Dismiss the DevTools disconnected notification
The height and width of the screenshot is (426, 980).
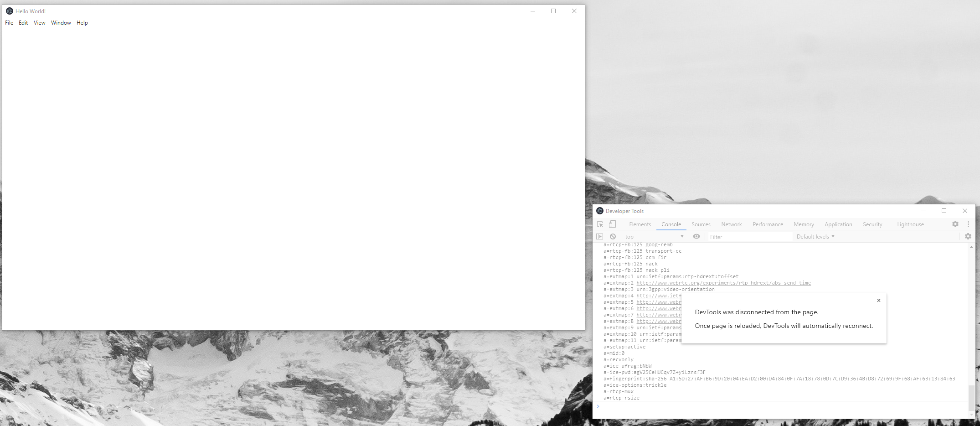[879, 300]
